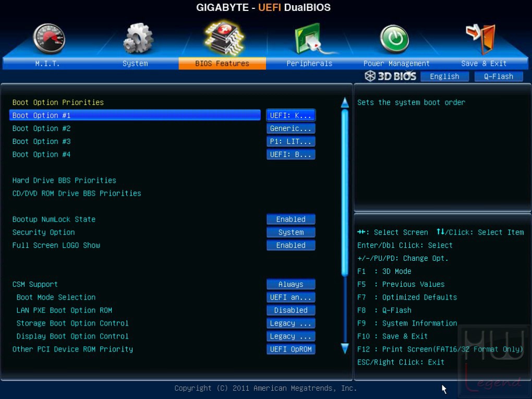Open Security Option System value
Screen dimensions: 532x399
click(291, 232)
